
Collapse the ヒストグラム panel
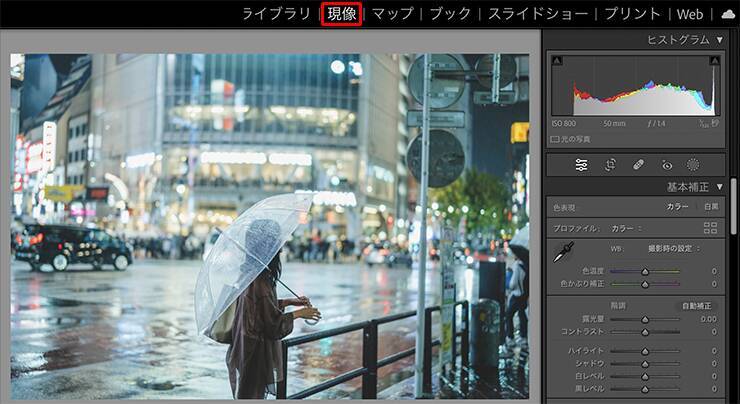coord(719,40)
